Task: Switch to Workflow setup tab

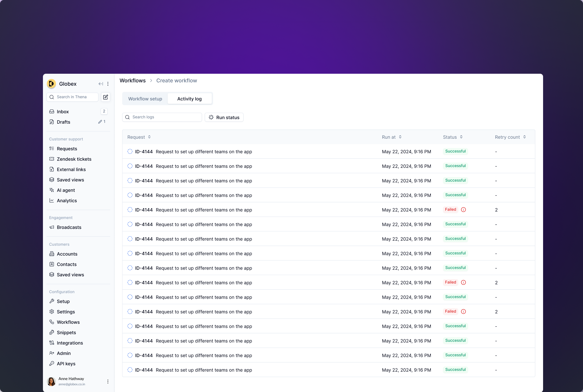Action: (x=145, y=99)
